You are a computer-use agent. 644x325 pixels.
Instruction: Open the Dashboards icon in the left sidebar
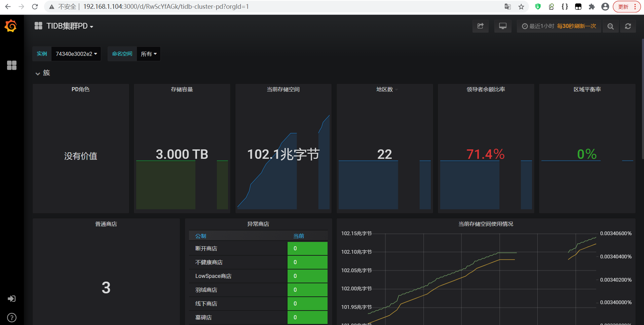point(11,65)
